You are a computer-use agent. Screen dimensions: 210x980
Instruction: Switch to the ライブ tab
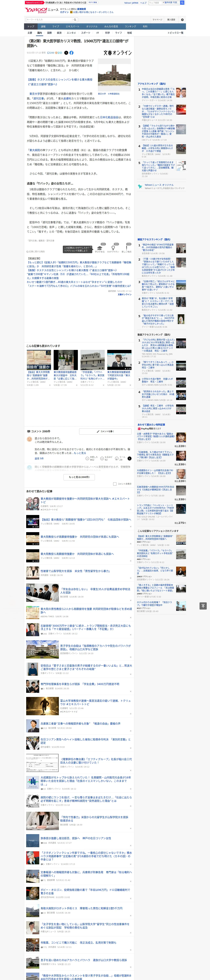point(56,27)
